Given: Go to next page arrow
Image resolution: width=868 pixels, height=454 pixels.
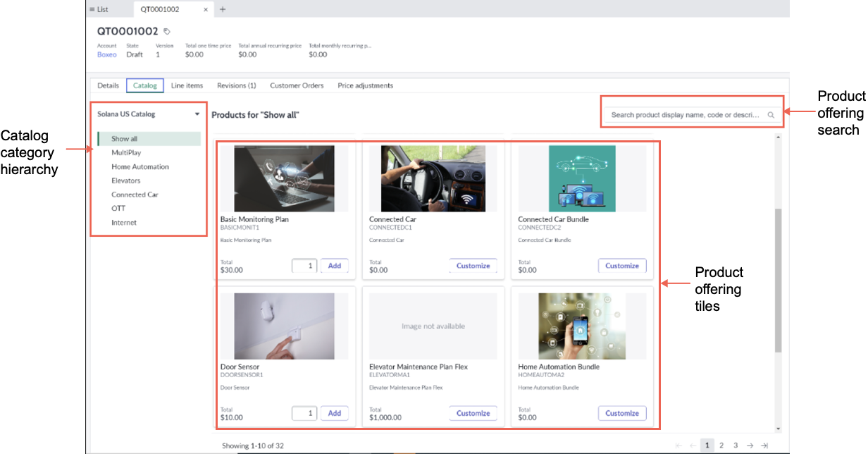Looking at the screenshot, I should (x=750, y=446).
